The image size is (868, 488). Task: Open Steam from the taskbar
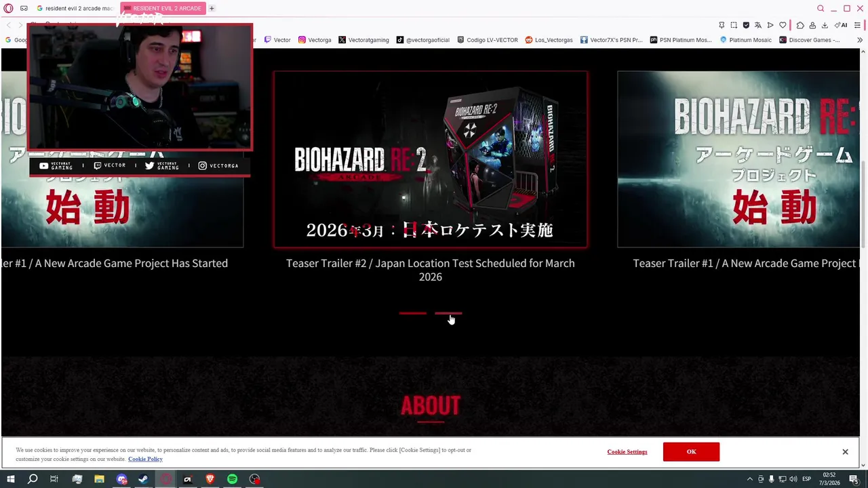(x=143, y=479)
